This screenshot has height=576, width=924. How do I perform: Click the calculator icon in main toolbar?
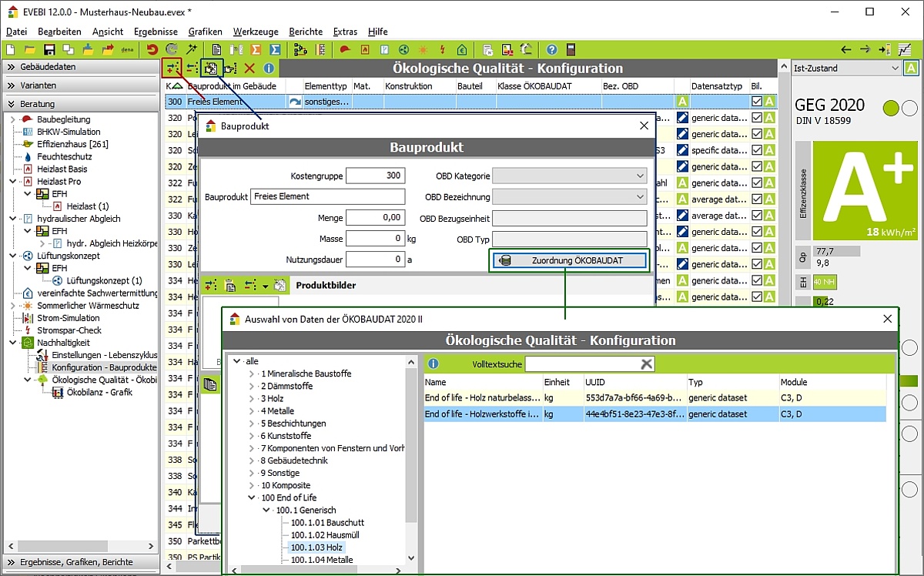coord(571,50)
